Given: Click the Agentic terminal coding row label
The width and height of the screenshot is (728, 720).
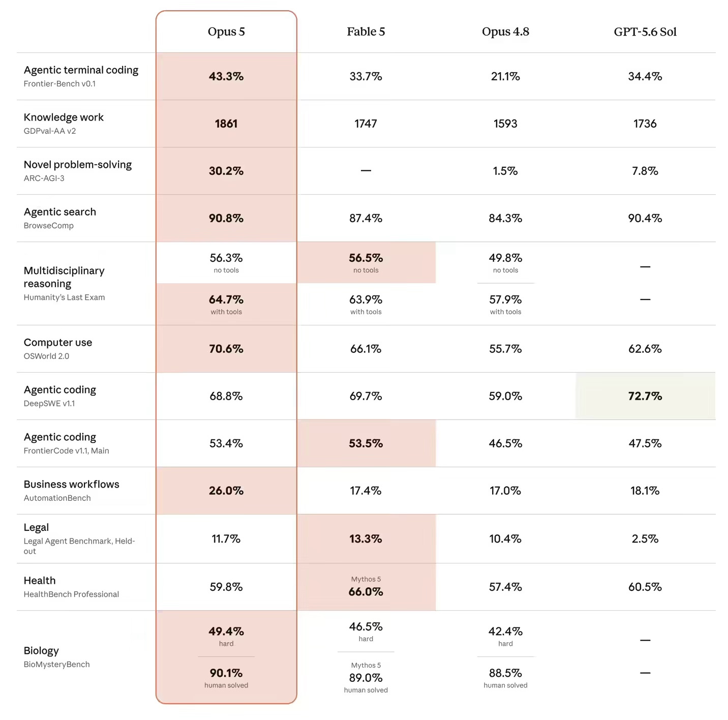Looking at the screenshot, I should tap(81, 76).
